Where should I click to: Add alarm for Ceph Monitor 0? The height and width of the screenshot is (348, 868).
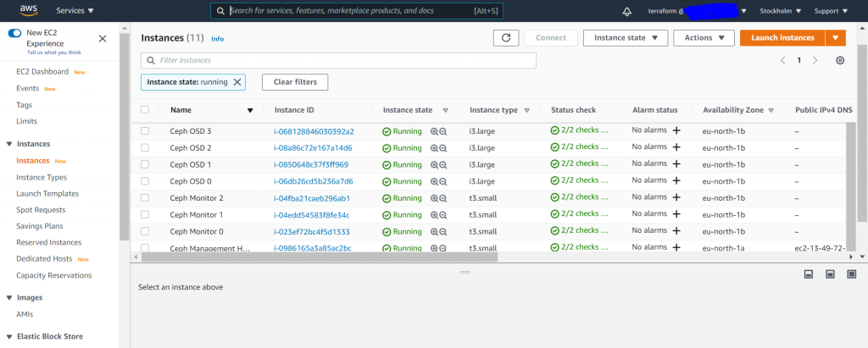click(x=676, y=230)
